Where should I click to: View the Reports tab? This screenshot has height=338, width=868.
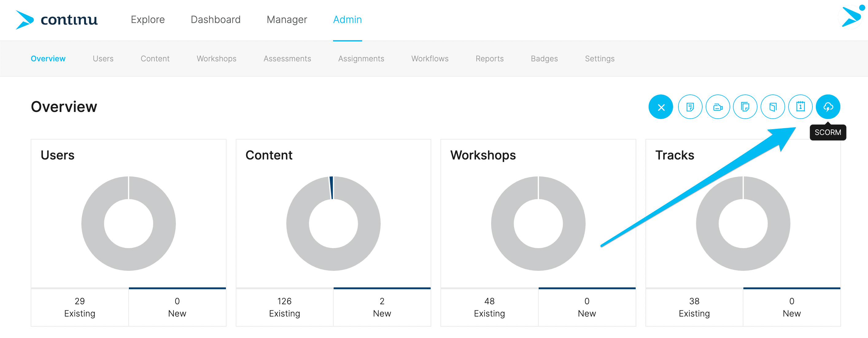click(x=489, y=58)
